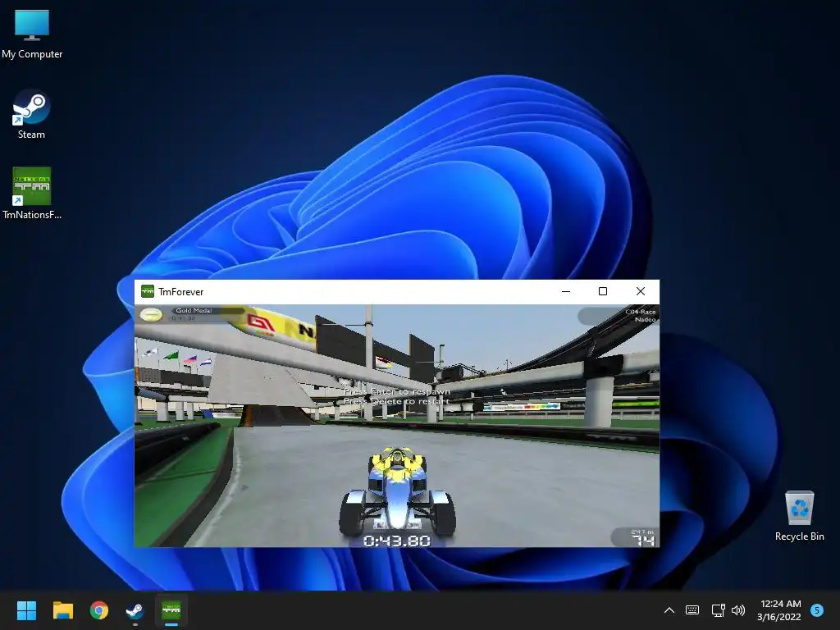
Task: Show hidden system tray icons
Action: tap(669, 610)
